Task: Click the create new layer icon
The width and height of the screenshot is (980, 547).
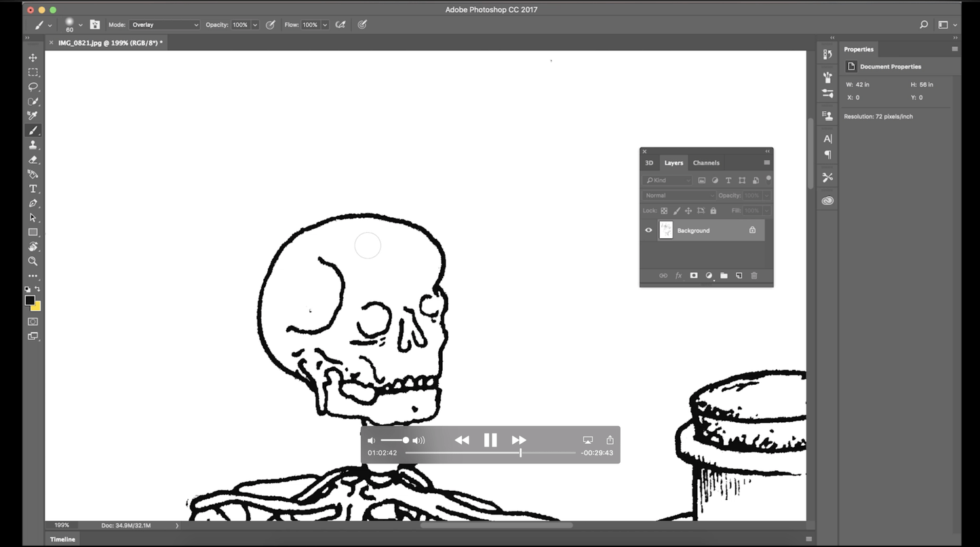Action: click(x=739, y=276)
